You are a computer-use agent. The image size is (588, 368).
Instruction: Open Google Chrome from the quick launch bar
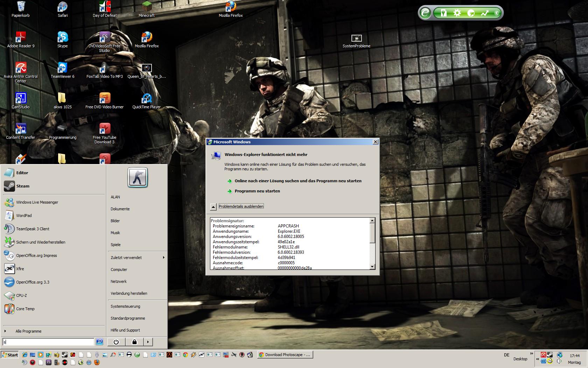click(185, 355)
